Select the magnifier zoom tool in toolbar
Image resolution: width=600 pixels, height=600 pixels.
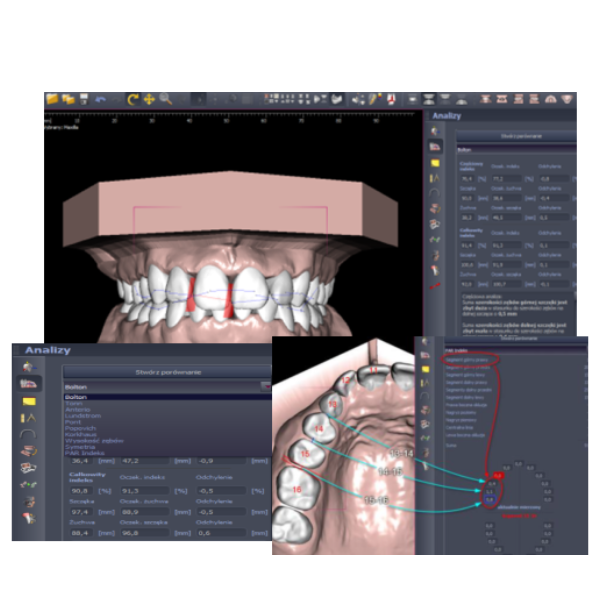coord(166,99)
